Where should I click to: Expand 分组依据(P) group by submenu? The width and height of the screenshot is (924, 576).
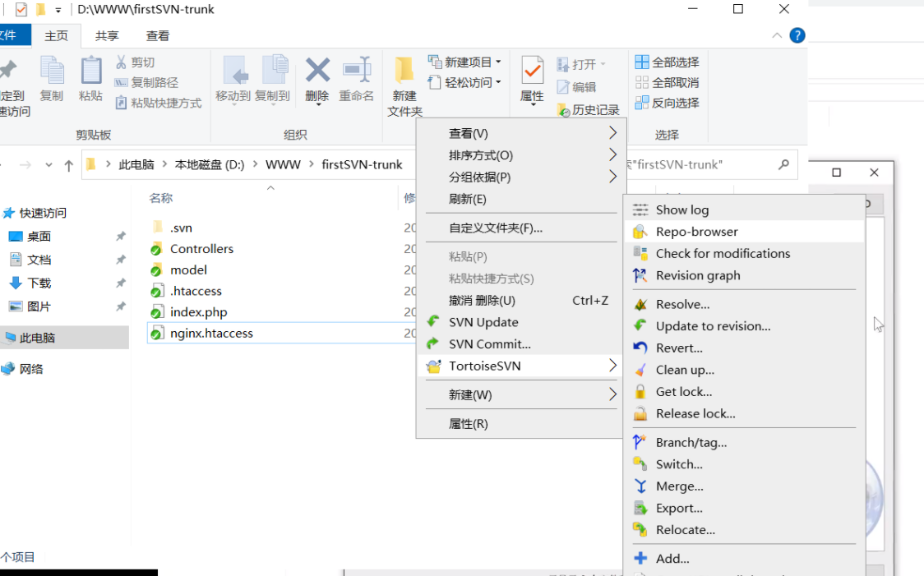click(520, 177)
